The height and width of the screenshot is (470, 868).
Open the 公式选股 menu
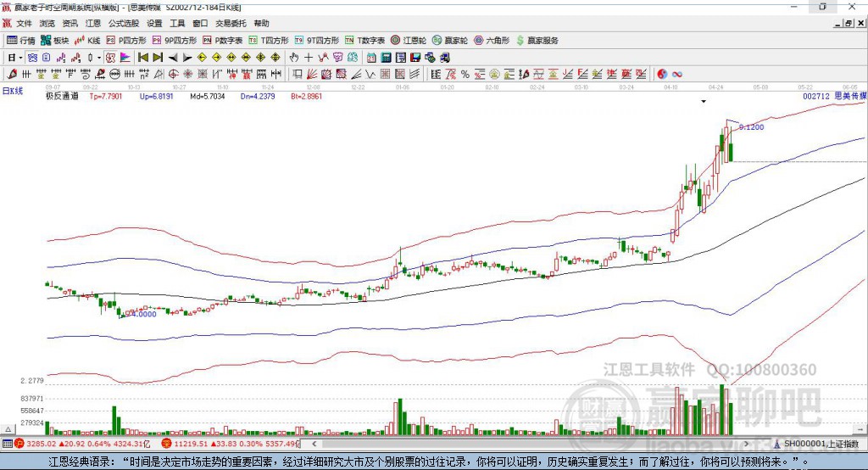point(124,23)
